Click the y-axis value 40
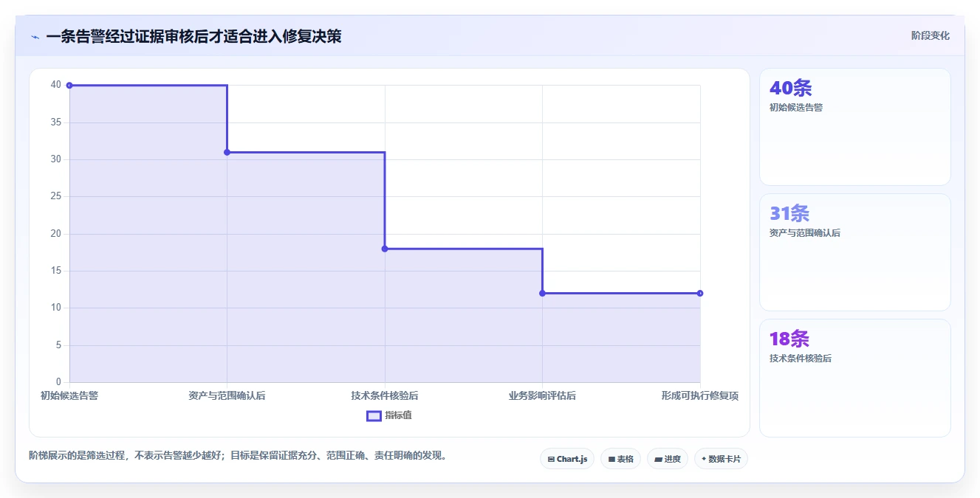This screenshot has height=498, width=980. click(56, 85)
